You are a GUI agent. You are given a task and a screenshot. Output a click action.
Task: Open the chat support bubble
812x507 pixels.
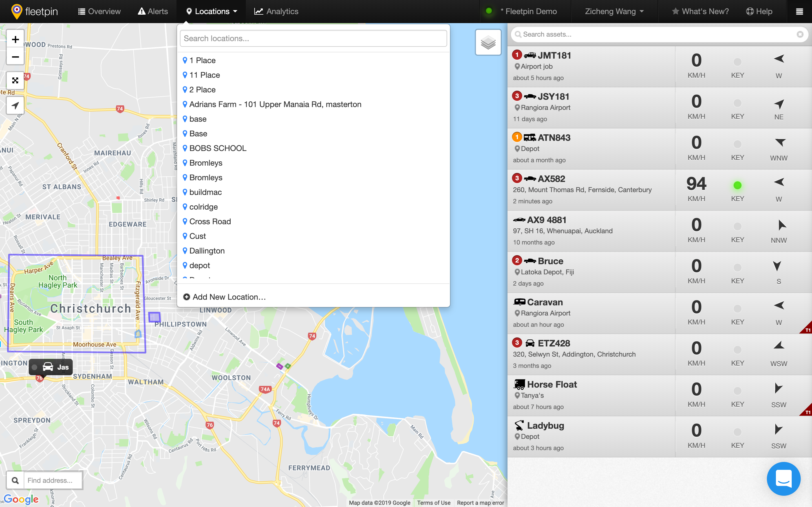click(x=784, y=479)
